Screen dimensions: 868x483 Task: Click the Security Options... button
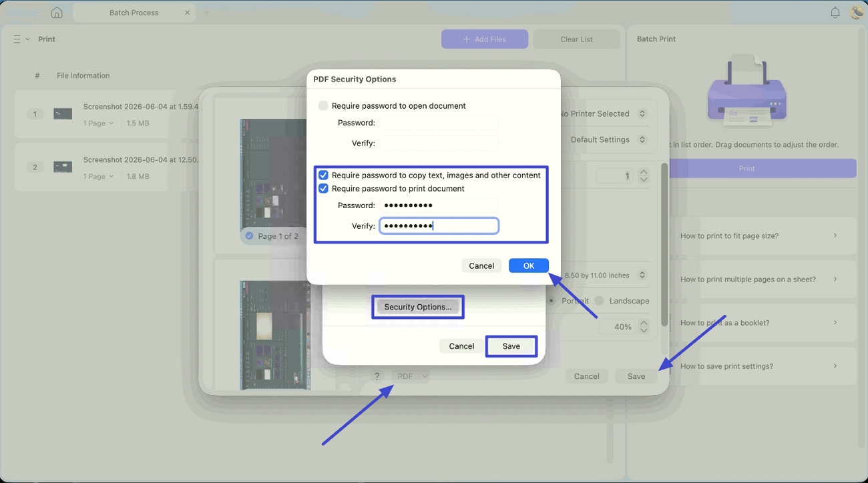[418, 307]
